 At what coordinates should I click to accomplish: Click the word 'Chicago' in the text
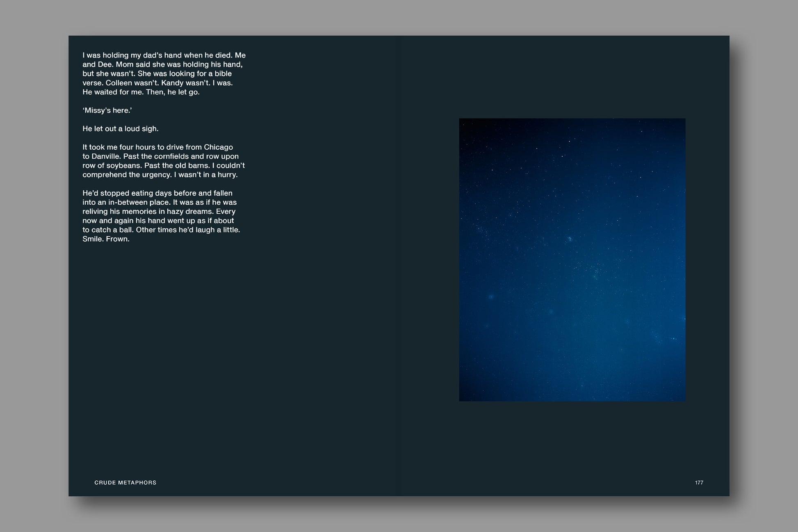pos(218,147)
